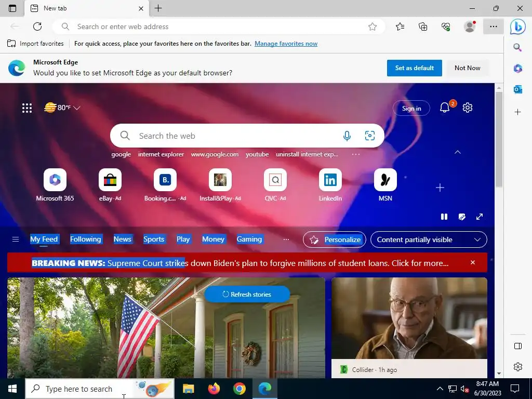This screenshot has width=532, height=399.
Task: Open the MSN quick link tile
Action: 385,185
